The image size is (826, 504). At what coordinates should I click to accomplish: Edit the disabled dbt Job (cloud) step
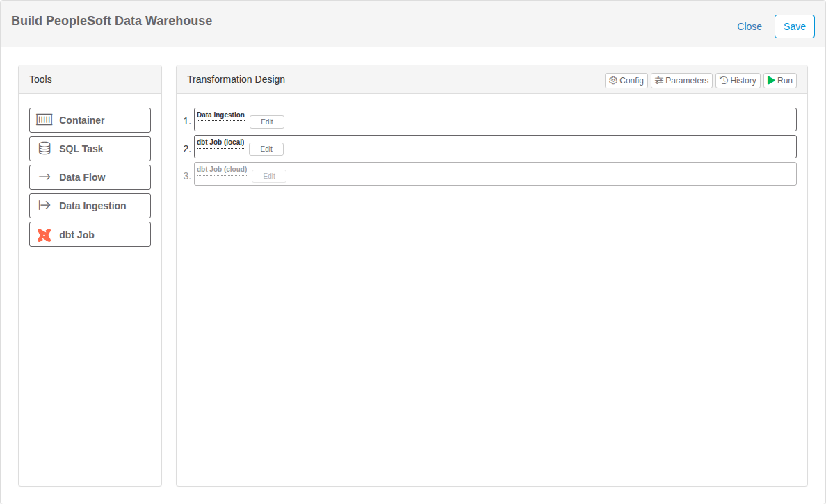(269, 176)
